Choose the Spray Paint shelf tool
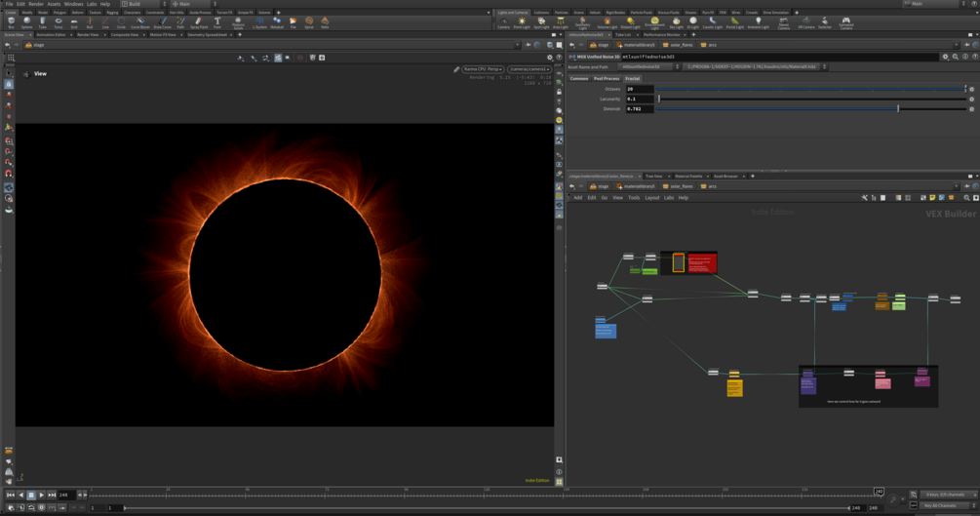Screen dimensions: 980x516 point(199,21)
